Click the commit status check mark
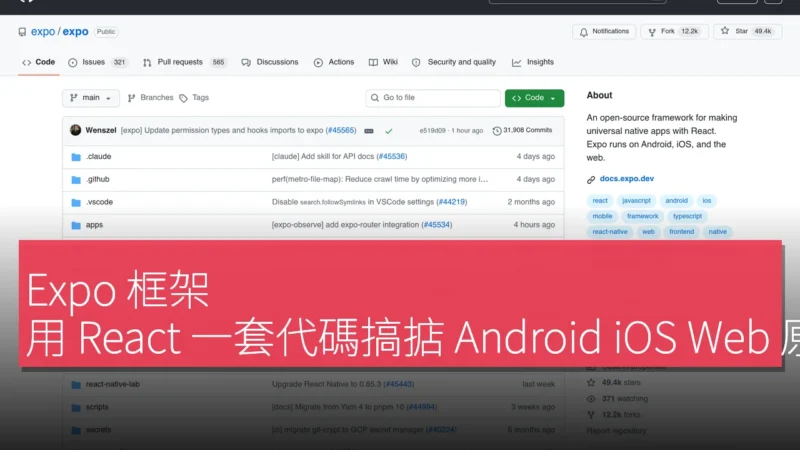Screen dimensions: 800x450 pos(389,131)
